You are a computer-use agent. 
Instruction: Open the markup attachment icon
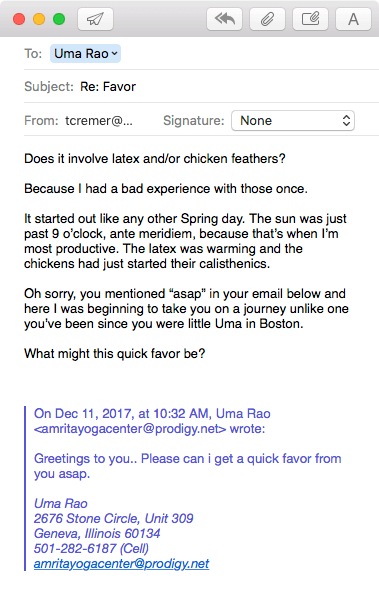click(x=311, y=19)
